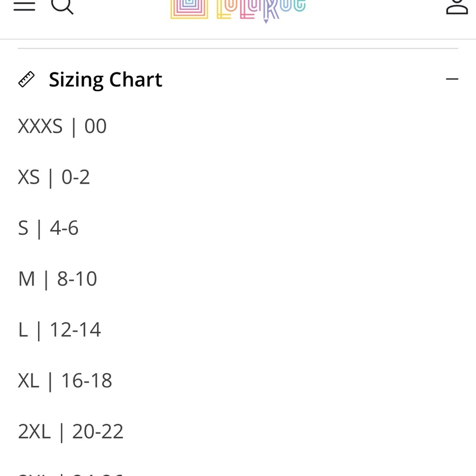This screenshot has height=476, width=476.
Task: Click the Sizing Chart heading
Action: (x=106, y=79)
